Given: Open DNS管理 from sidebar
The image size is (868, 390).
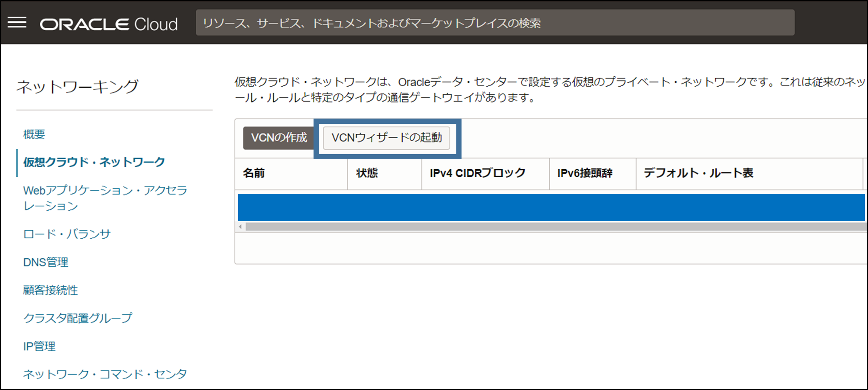Looking at the screenshot, I should (x=45, y=262).
